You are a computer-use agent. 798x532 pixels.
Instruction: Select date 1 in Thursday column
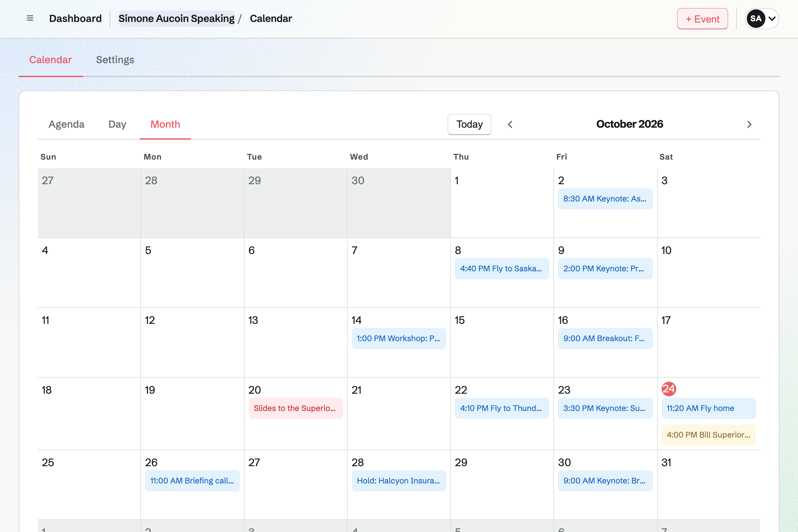pos(457,181)
